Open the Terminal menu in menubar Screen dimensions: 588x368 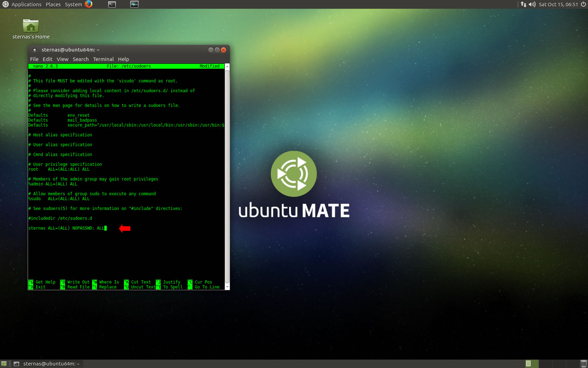103,59
